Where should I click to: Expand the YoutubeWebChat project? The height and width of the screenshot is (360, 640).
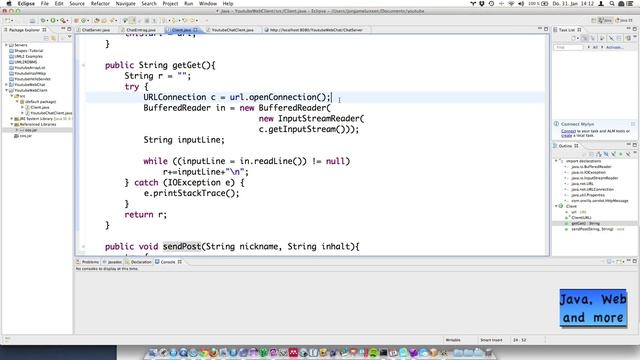click(x=6, y=84)
